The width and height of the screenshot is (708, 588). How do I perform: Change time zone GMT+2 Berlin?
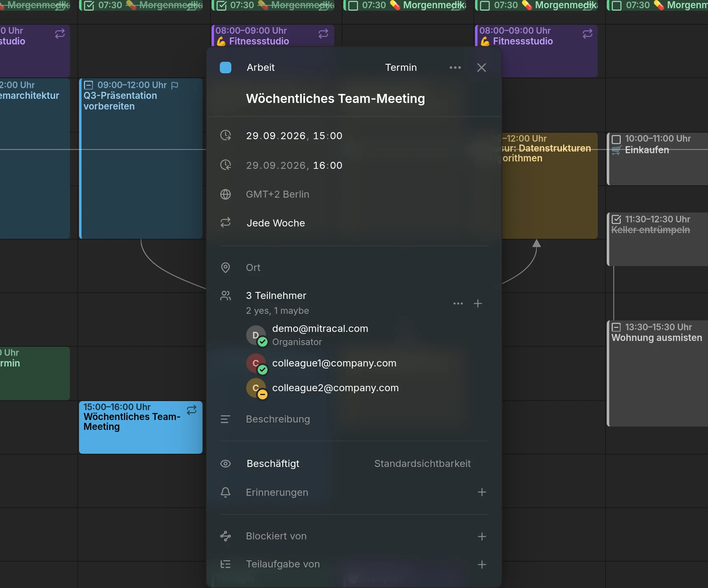(x=277, y=194)
